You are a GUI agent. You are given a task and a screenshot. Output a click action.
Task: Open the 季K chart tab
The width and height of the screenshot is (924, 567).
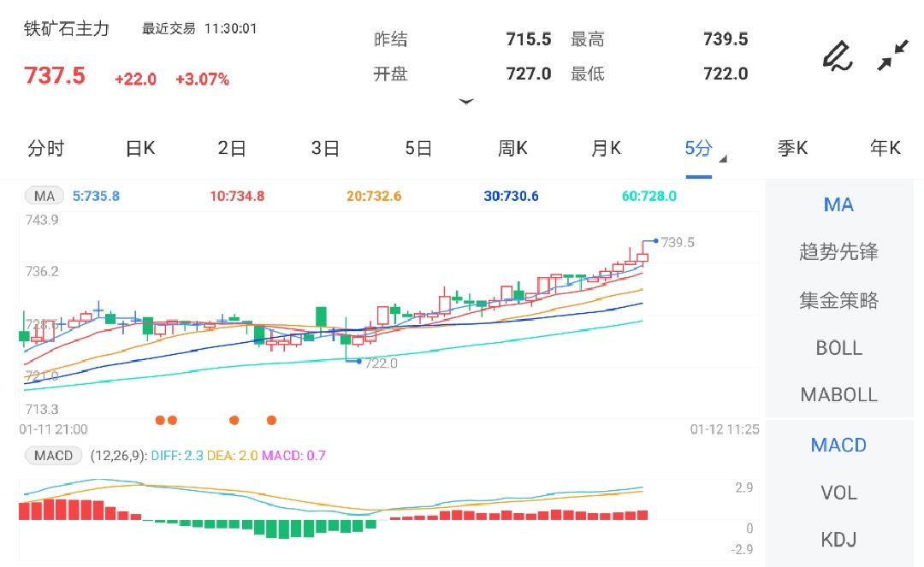coord(792,148)
